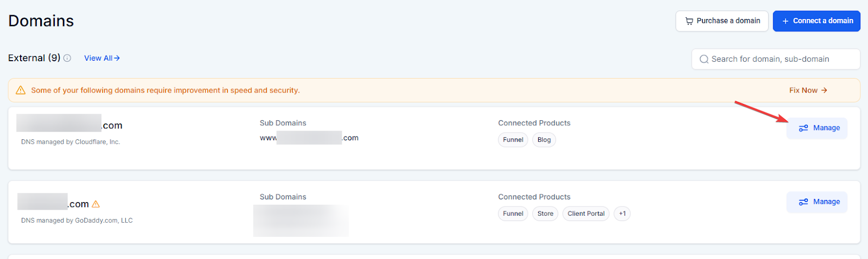This screenshot has width=868, height=259.
Task: Select the Funnel tag on second domain
Action: 513,213
